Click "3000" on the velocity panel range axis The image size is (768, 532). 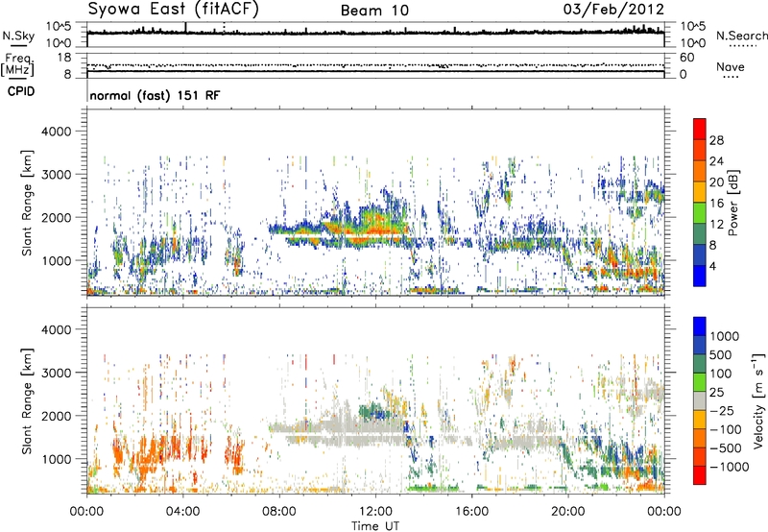pyautogui.click(x=57, y=374)
